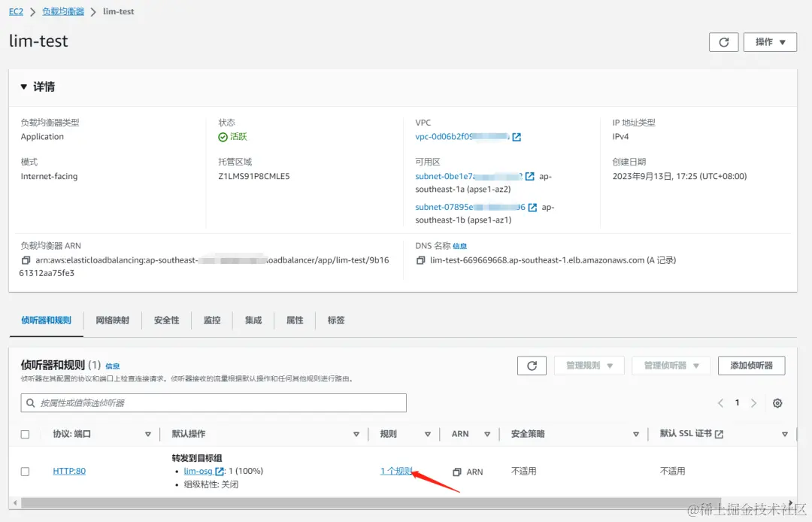Collapse the 详情 section
Screen dimensions: 812x522
coord(24,87)
